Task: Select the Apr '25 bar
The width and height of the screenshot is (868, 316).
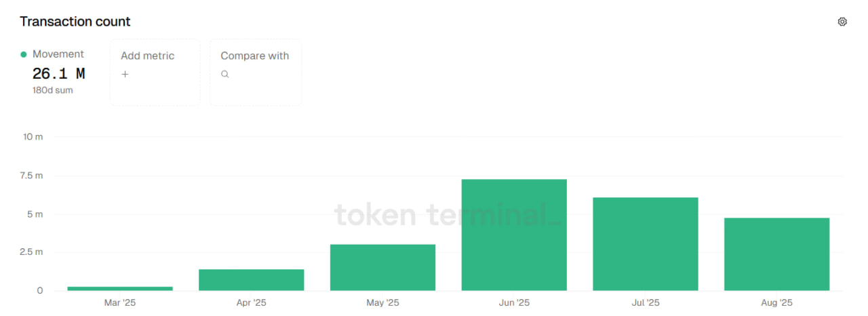Action: pyautogui.click(x=252, y=279)
